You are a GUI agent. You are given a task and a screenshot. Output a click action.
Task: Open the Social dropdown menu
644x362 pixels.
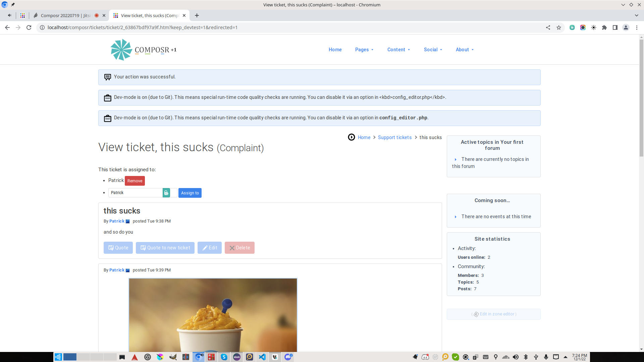tap(433, 50)
